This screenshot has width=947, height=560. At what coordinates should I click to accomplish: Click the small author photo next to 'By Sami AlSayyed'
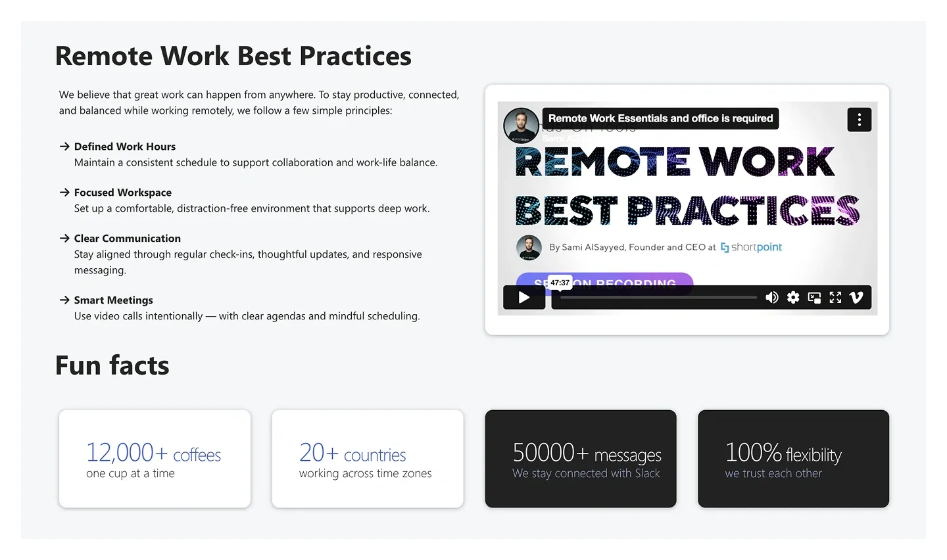(529, 247)
